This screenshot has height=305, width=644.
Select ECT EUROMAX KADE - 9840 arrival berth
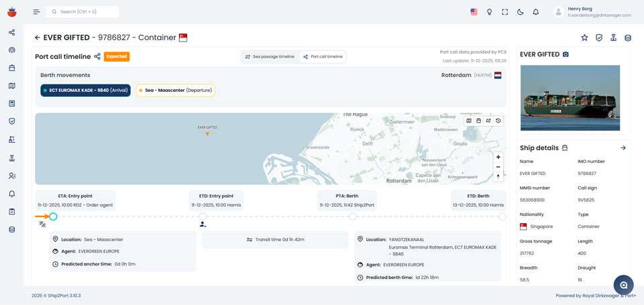click(85, 90)
